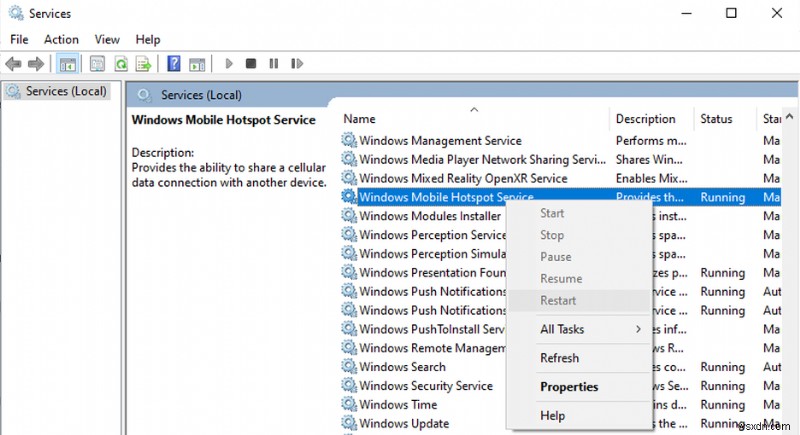Click Running status of Windows Search row
This screenshot has height=435, width=800.
click(x=722, y=367)
